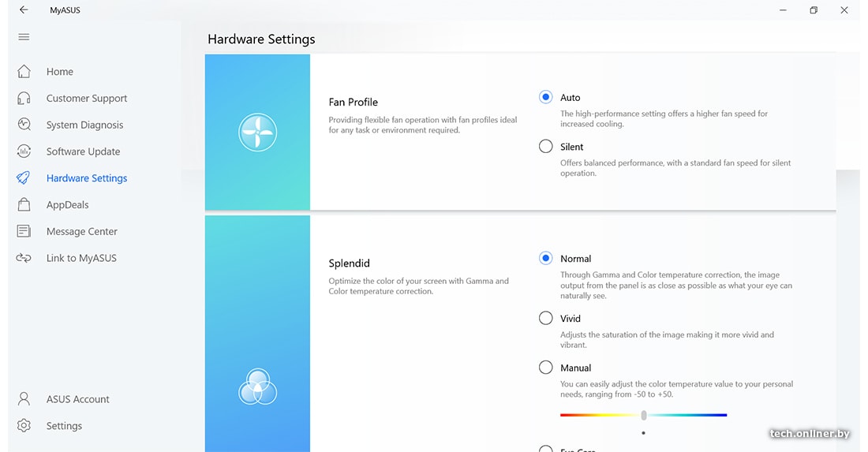Image resolution: width=868 pixels, height=452 pixels.
Task: Click the Settings gear icon
Action: click(x=24, y=425)
